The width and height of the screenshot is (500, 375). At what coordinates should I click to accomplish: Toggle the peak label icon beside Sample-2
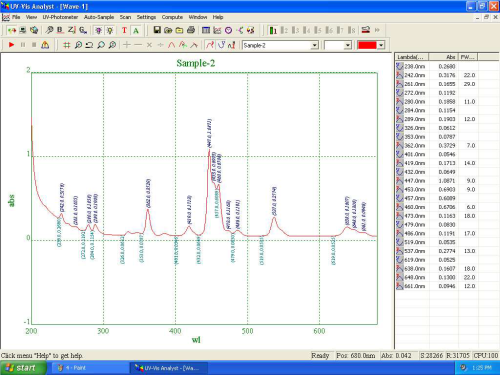[232, 45]
